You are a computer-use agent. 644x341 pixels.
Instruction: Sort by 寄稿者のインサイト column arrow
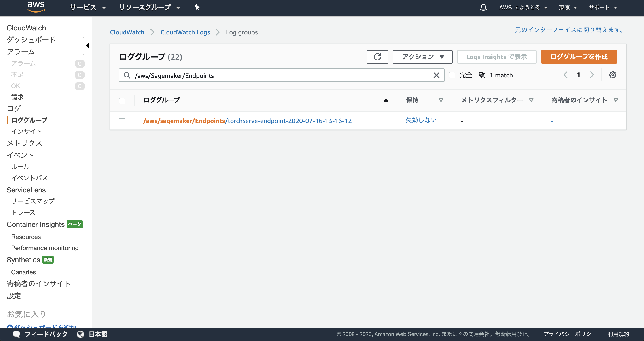tap(616, 100)
